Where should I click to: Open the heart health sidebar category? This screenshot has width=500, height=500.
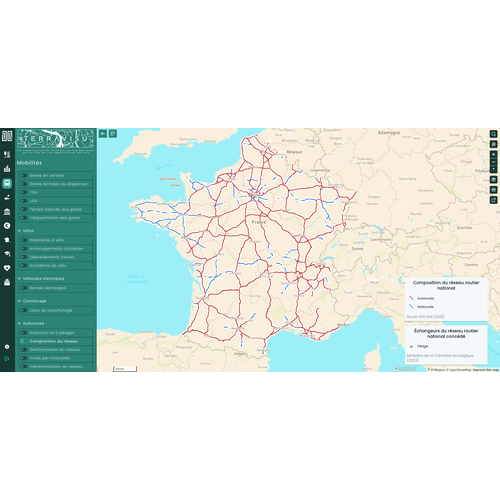click(7, 268)
